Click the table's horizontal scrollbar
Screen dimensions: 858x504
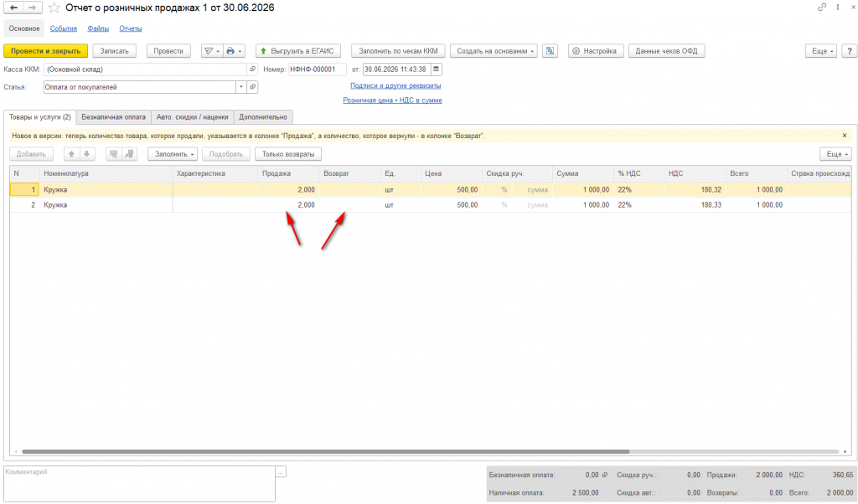tap(325, 452)
